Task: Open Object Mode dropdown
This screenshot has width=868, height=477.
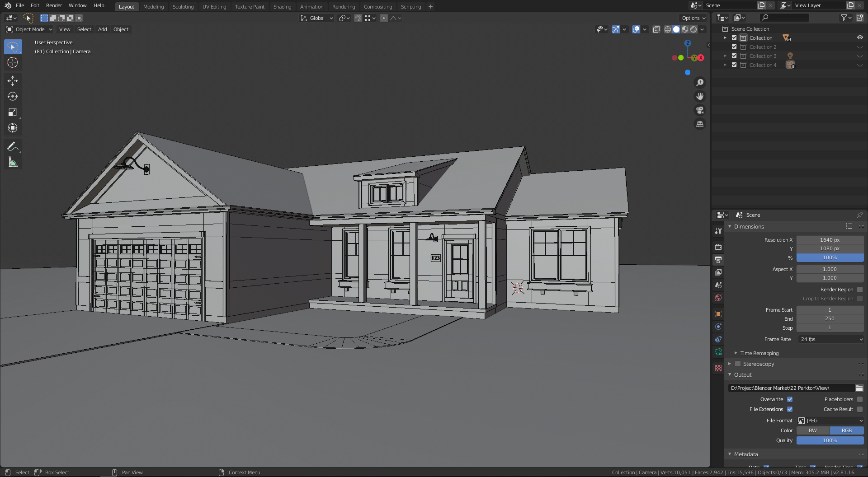Action: (29, 30)
